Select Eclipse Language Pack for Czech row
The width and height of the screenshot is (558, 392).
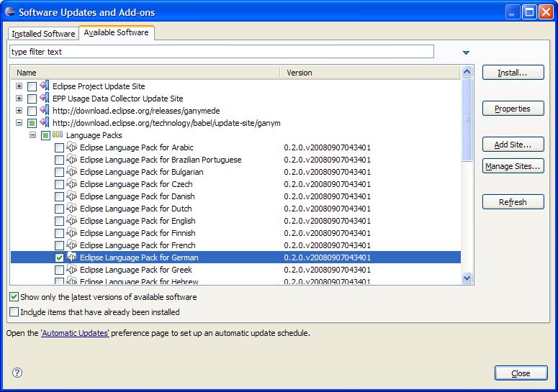(235, 184)
